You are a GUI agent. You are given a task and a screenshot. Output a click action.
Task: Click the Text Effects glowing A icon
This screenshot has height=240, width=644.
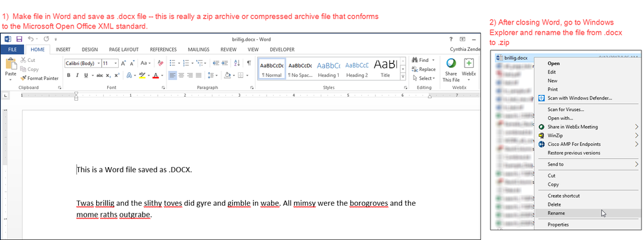tap(129, 75)
